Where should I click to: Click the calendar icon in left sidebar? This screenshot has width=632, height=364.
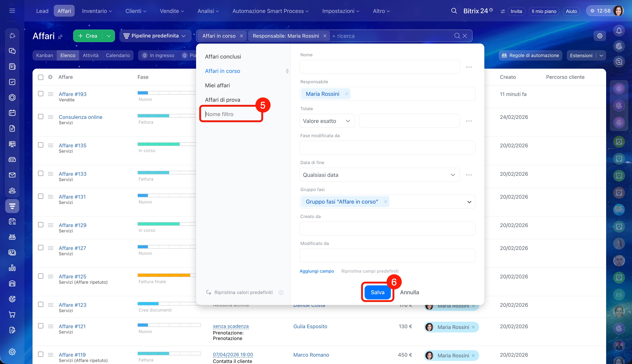tap(12, 113)
